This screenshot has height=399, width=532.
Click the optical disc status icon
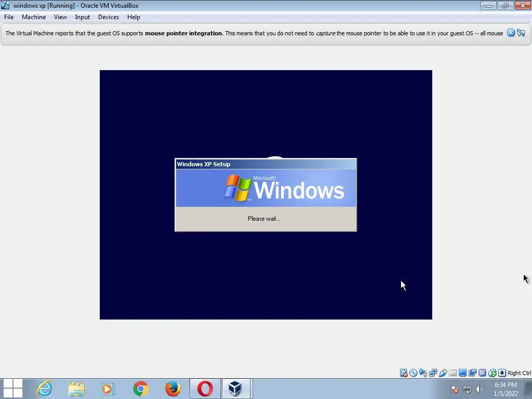[413, 373]
